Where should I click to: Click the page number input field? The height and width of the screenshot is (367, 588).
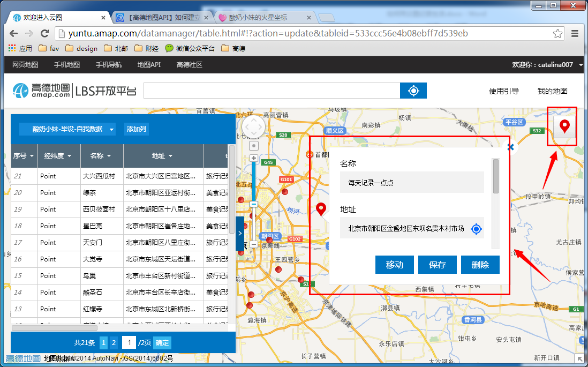pos(129,342)
